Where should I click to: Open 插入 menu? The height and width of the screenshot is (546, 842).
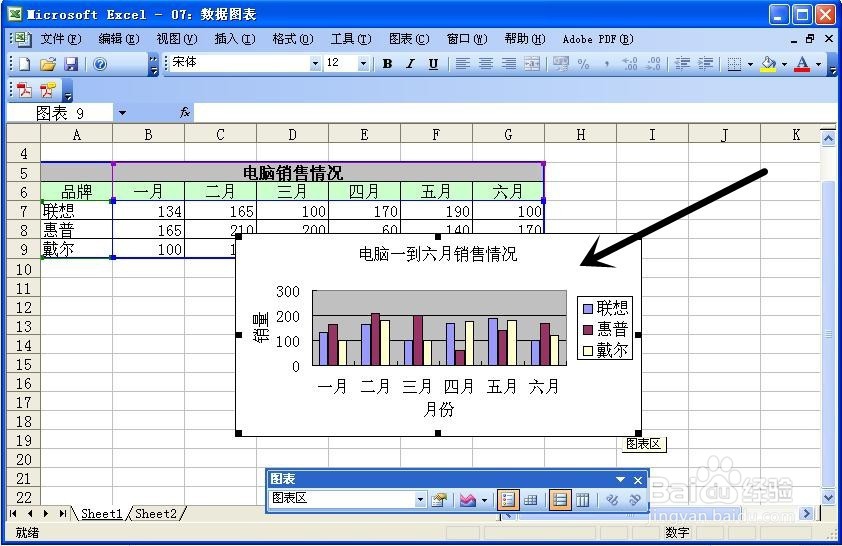coord(235,39)
